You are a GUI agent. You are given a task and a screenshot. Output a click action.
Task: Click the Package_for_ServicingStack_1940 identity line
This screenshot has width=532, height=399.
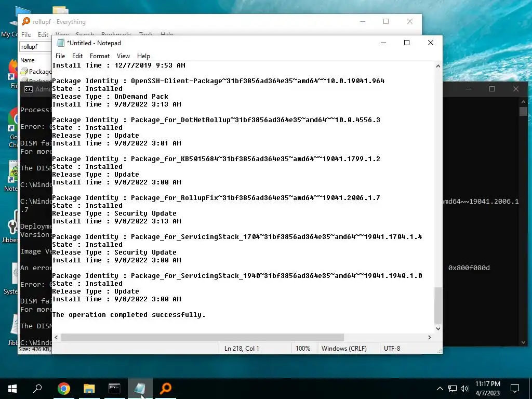point(237,276)
